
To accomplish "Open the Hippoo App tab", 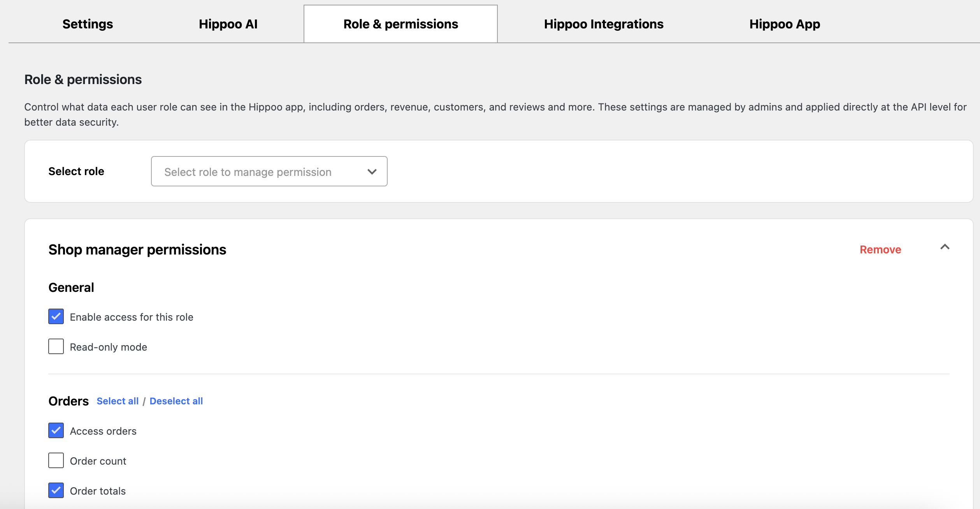I will pyautogui.click(x=785, y=24).
